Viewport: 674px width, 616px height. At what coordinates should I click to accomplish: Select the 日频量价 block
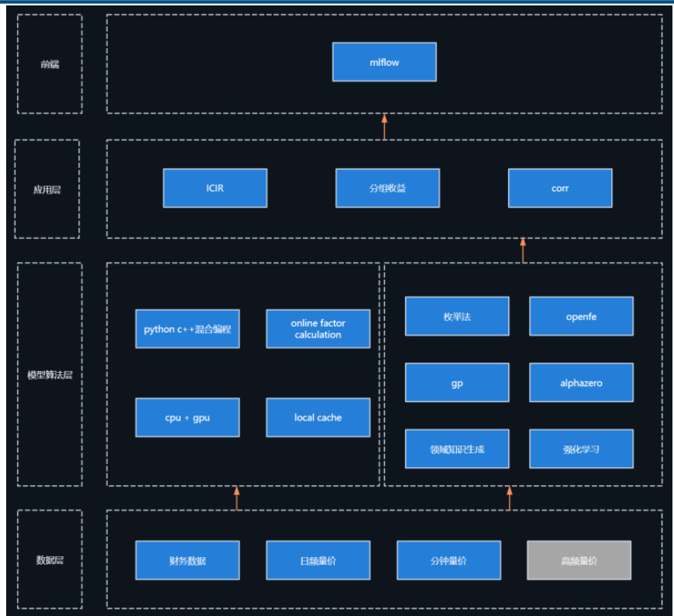318,560
